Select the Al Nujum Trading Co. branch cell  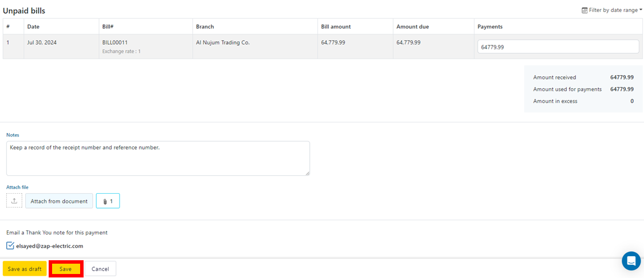point(223,42)
